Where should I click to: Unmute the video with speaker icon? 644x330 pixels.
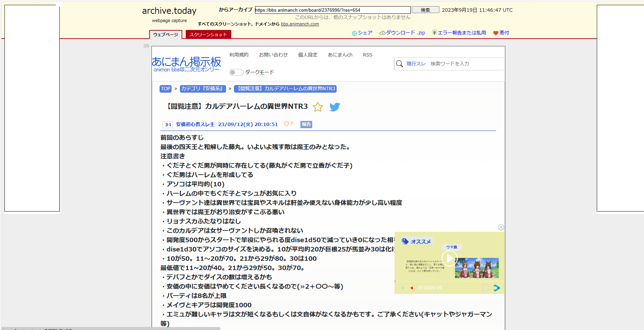pyautogui.click(x=412, y=288)
